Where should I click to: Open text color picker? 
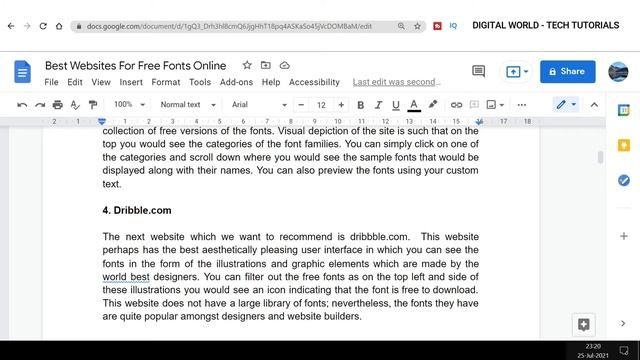tap(414, 105)
